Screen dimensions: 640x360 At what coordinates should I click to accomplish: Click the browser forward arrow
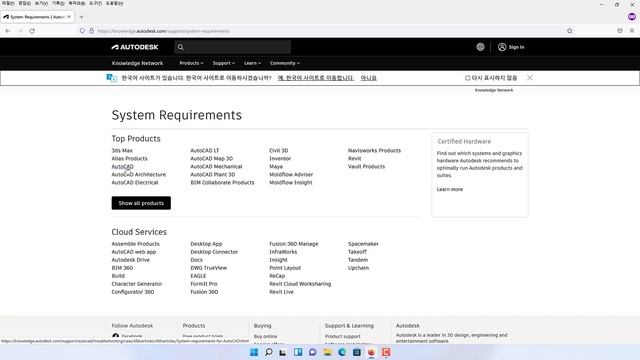(x=20, y=31)
